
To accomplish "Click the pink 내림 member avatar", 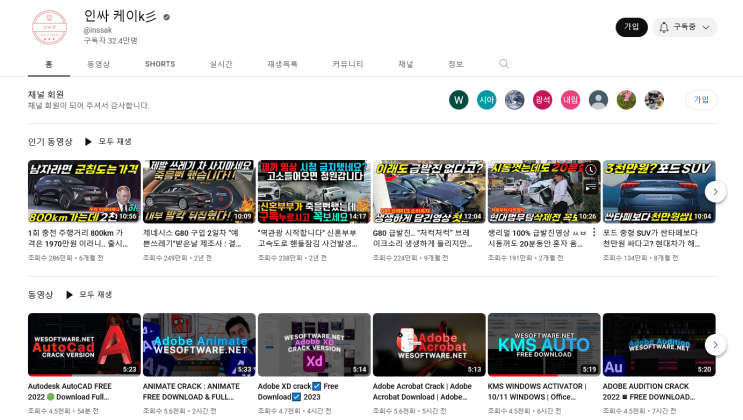I will pos(571,100).
